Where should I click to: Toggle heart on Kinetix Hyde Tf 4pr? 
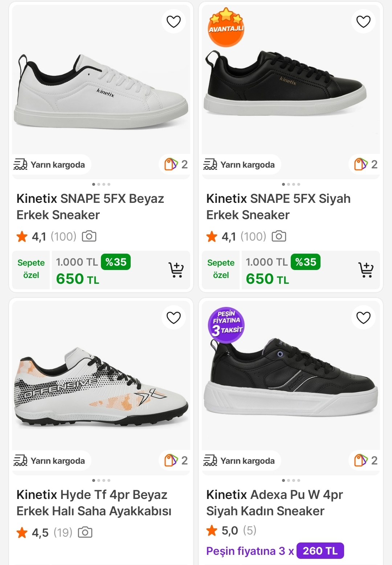point(173,318)
